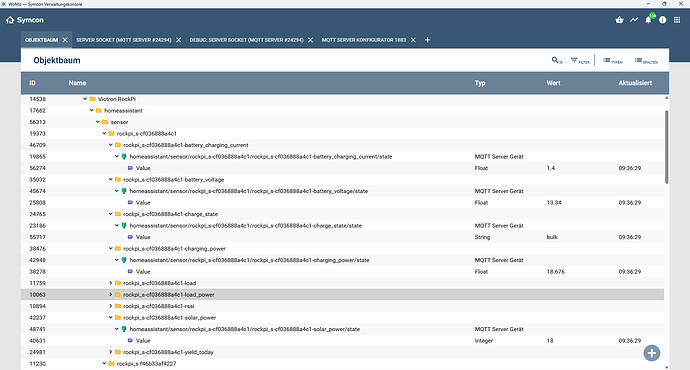Click Victron RockPi folder icon
Image resolution: width=690 pixels, height=370 pixels.
[92, 99]
